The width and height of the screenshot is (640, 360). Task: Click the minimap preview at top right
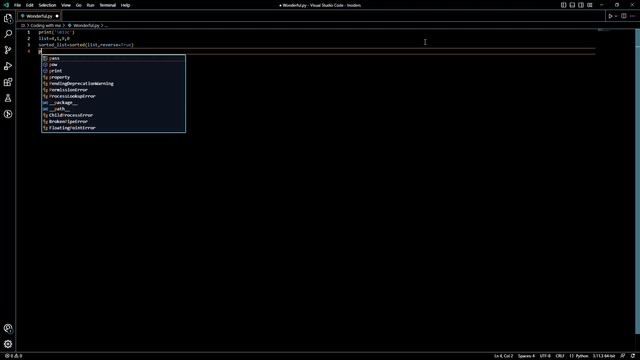point(603,30)
